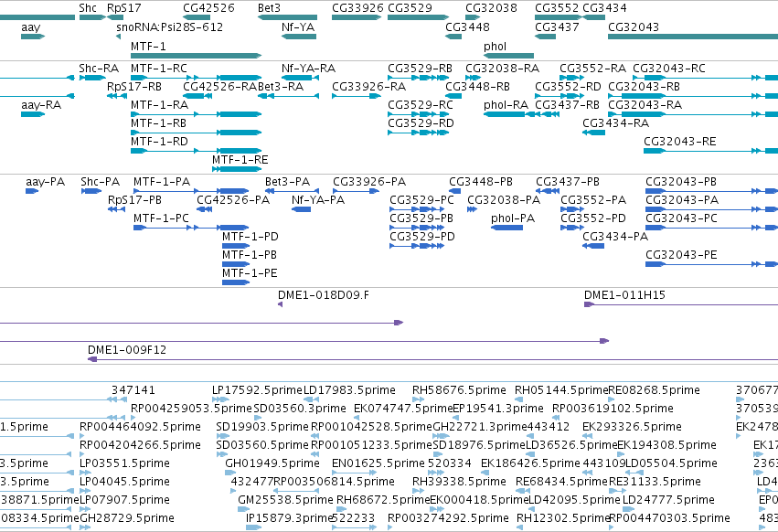This screenshot has height=532, width=778.
Task: Select transcript CG33926-RA
Action: click(x=357, y=96)
